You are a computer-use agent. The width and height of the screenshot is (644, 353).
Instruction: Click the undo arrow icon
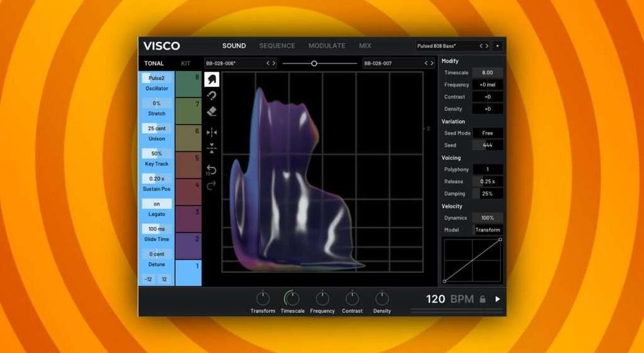[x=211, y=169]
